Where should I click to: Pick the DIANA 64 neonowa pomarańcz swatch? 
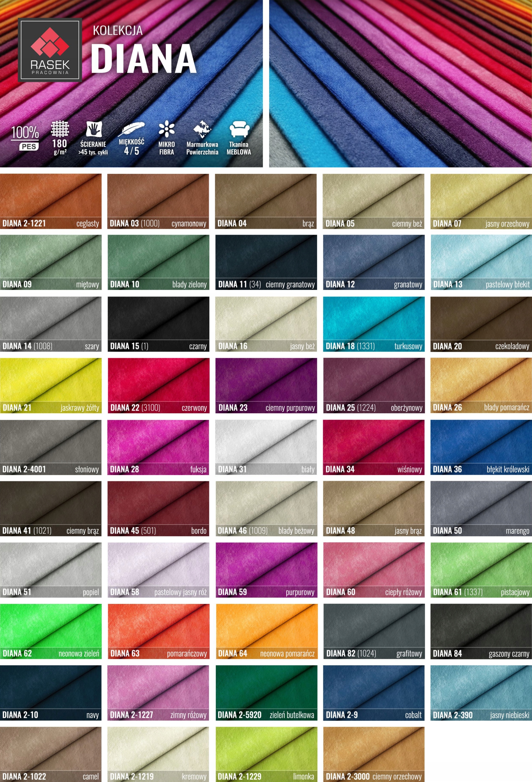(267, 632)
